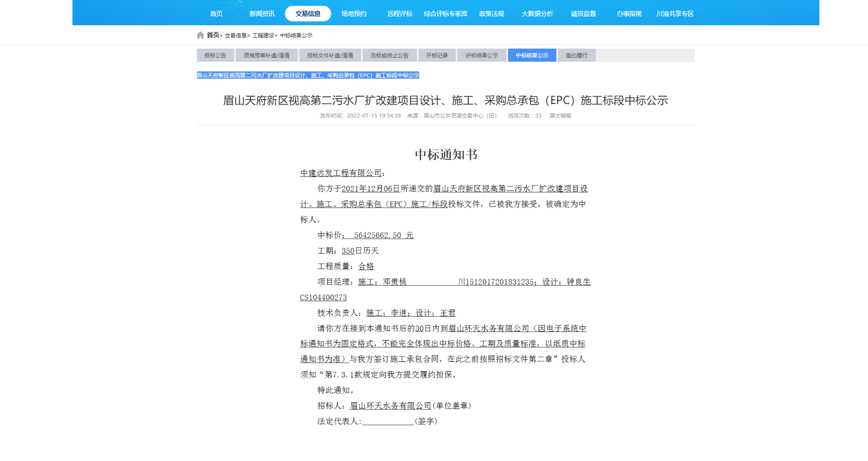Click company name 中建远发工程有限公司

click(x=341, y=173)
